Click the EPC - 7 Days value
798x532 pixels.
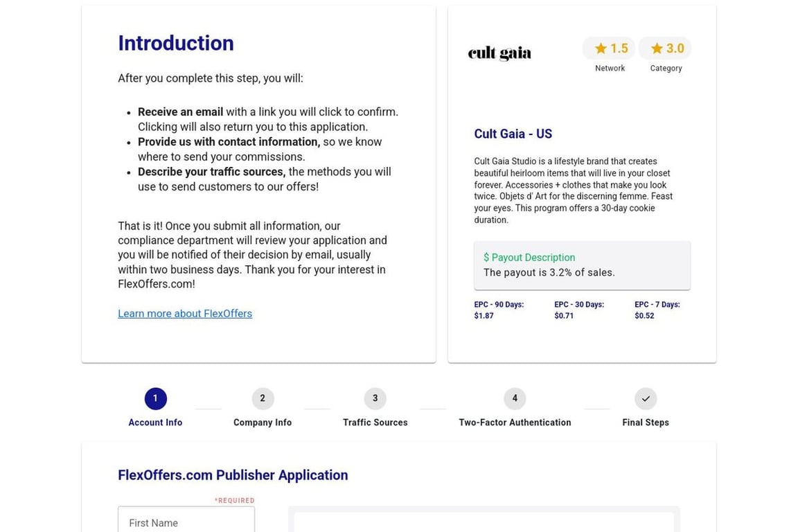(x=644, y=316)
